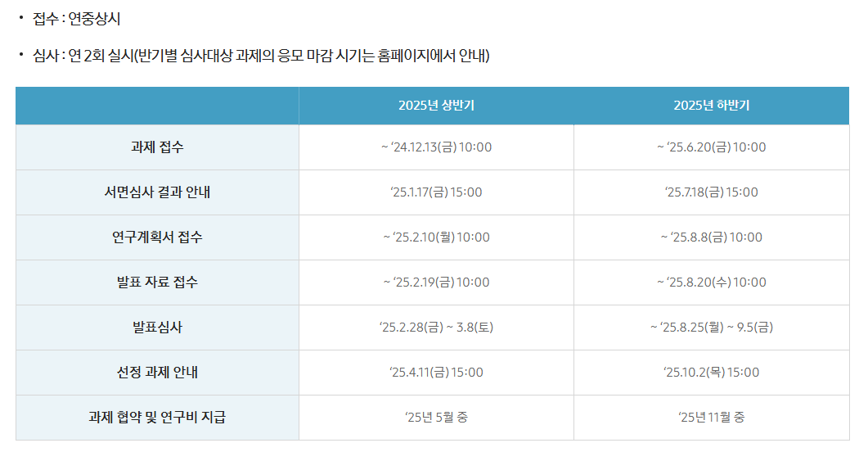The height and width of the screenshot is (452, 868).
Task: Click the '24.12.13(금) 10:00 deadline cell
Action: coord(436,147)
